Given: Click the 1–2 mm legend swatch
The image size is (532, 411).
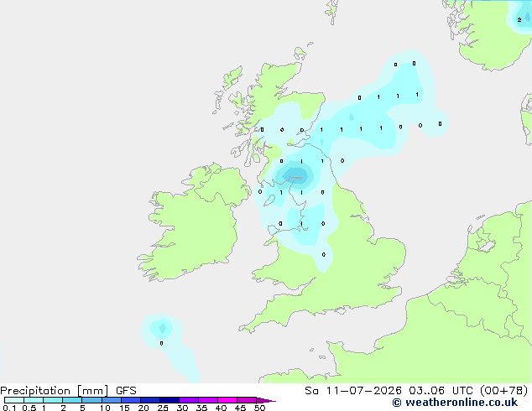Looking at the screenshot, I should (x=53, y=400).
